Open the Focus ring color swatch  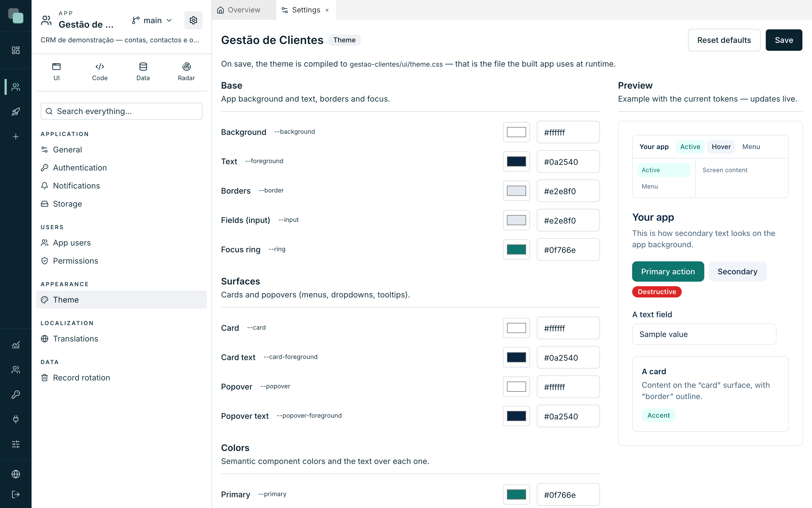point(517,250)
